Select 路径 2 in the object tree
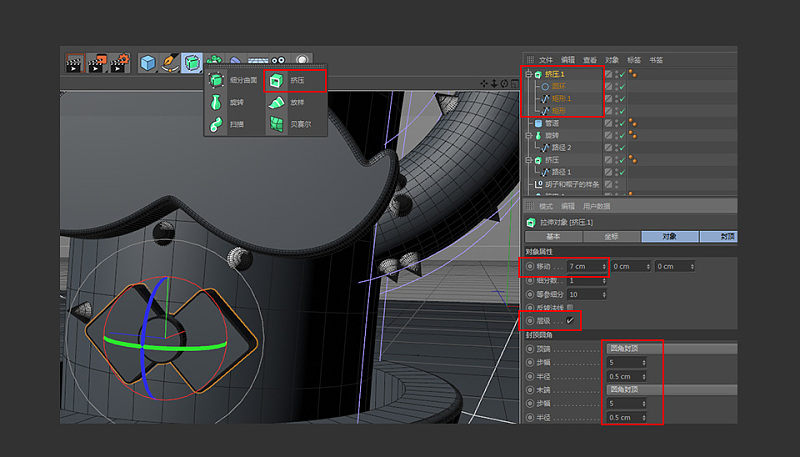 [560, 147]
